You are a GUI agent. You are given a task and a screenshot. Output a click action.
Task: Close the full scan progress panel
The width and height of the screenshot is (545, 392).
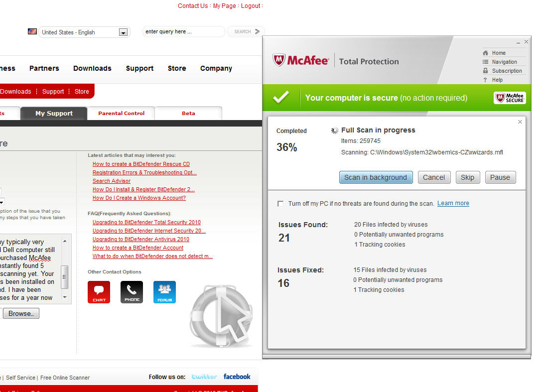click(520, 122)
